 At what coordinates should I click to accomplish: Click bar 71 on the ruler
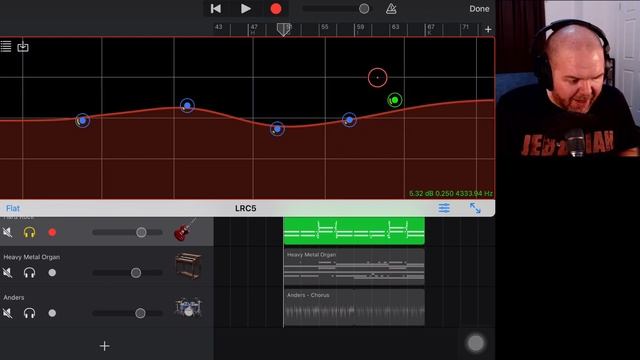coord(465,27)
